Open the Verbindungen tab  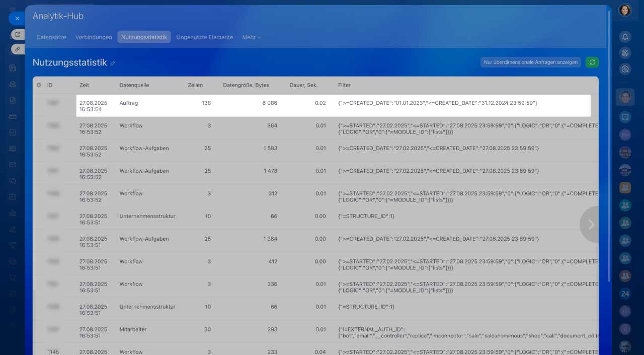pos(94,37)
